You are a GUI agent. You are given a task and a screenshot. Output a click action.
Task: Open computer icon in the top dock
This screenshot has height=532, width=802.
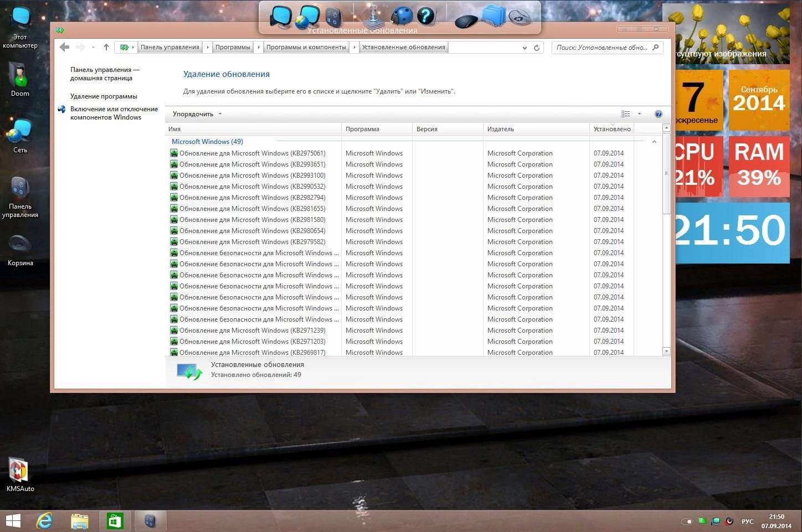(x=281, y=16)
